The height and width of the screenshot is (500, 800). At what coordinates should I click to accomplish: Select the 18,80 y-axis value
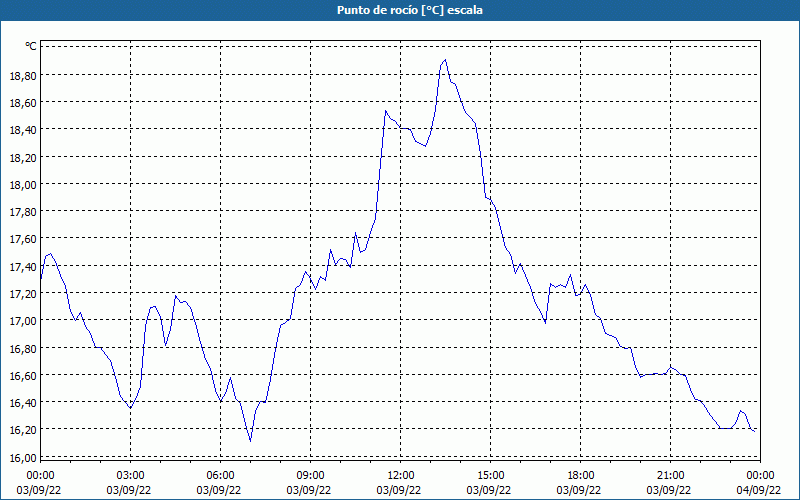pyautogui.click(x=23, y=76)
